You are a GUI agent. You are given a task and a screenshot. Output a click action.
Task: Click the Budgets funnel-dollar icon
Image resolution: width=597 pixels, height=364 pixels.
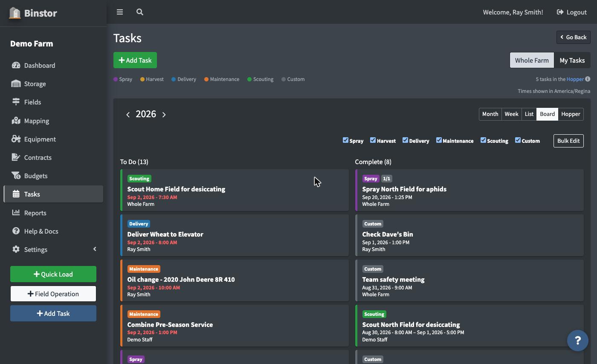tap(16, 176)
